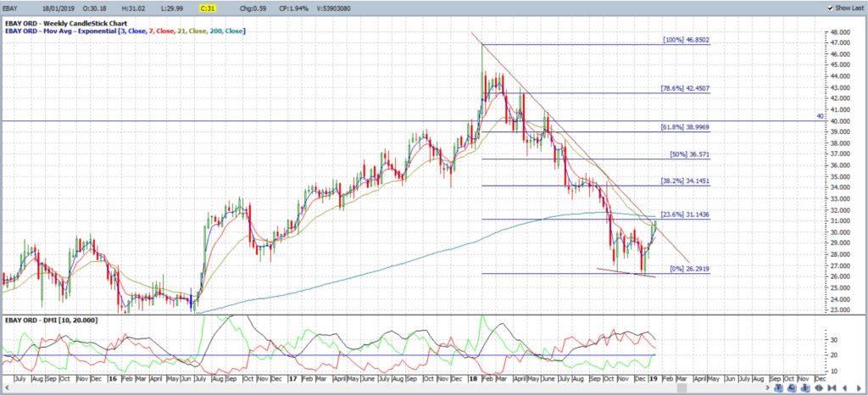Click the 200, Close moving average legend entry
This screenshot has height=396, width=868.
226,31
